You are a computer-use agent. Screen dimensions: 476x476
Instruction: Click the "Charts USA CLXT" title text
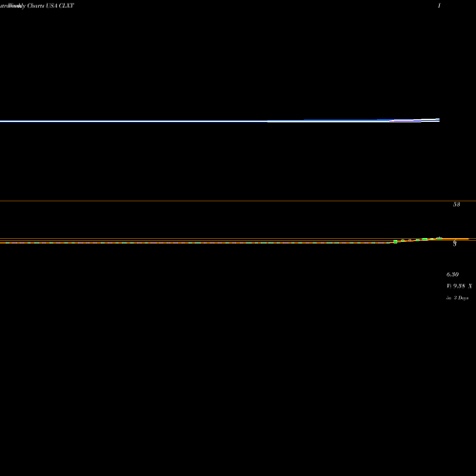50,6
